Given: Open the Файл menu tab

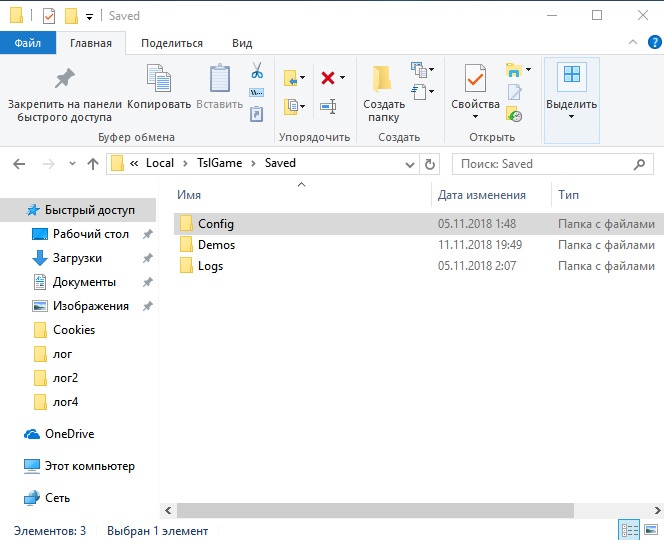Looking at the screenshot, I should [x=28, y=43].
